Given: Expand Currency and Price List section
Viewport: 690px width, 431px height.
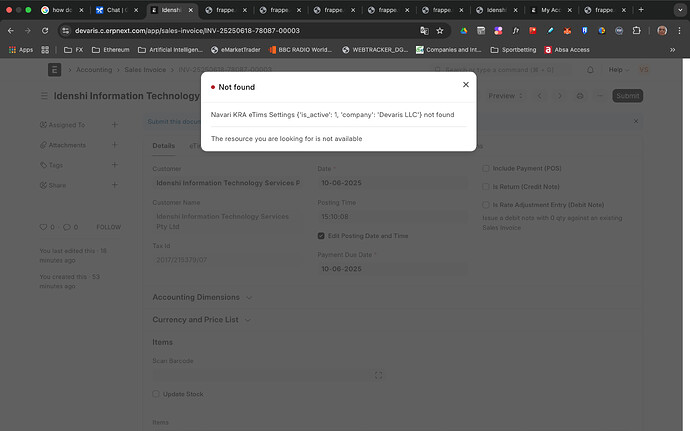Looking at the screenshot, I should 201,320.
